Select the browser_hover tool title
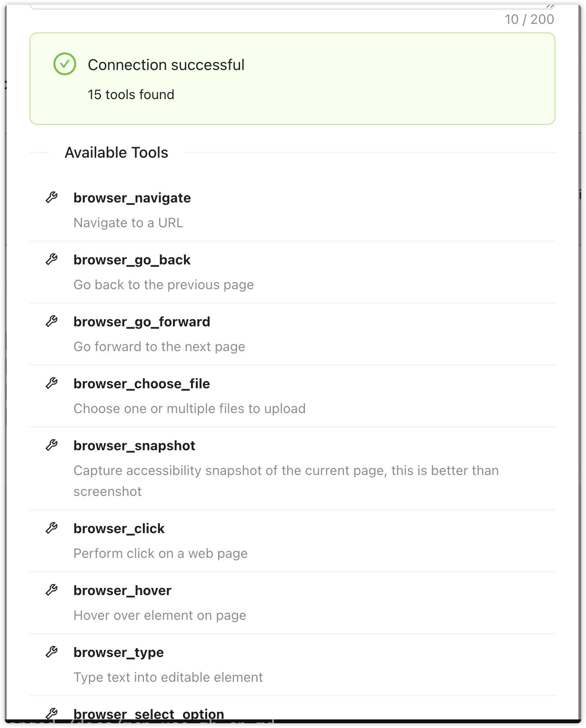 point(122,590)
